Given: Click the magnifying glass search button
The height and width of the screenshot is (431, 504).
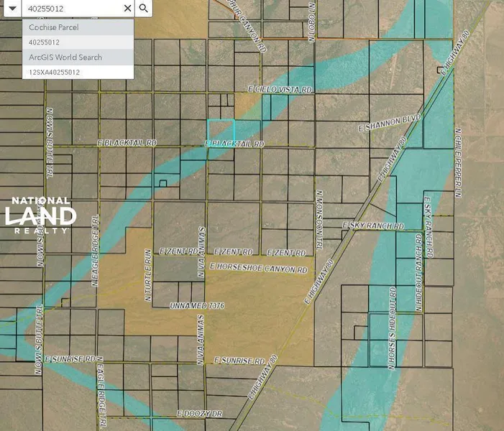Looking at the screenshot, I should 144,8.
